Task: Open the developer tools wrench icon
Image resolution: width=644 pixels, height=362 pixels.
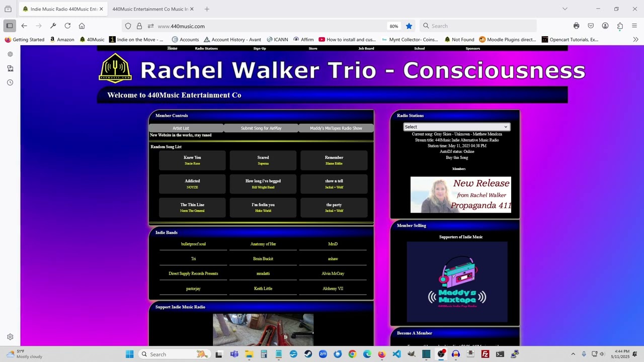Action: 53,26
